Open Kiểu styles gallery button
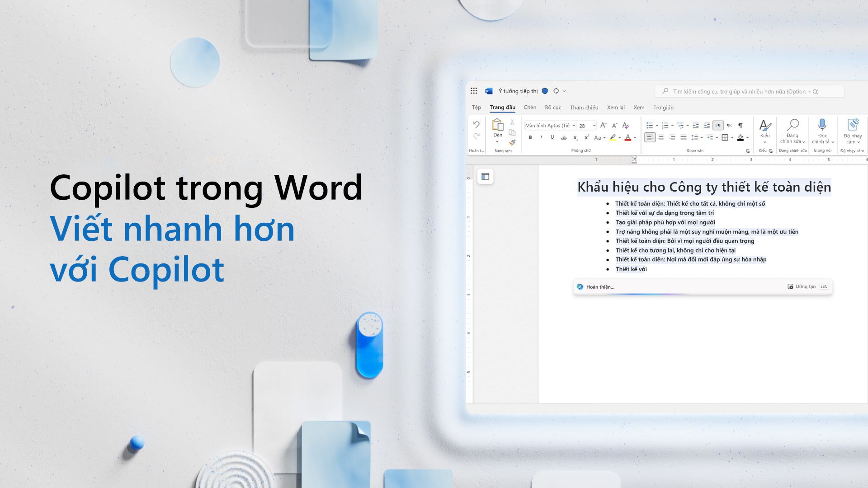This screenshot has width=868, height=488. (x=765, y=131)
